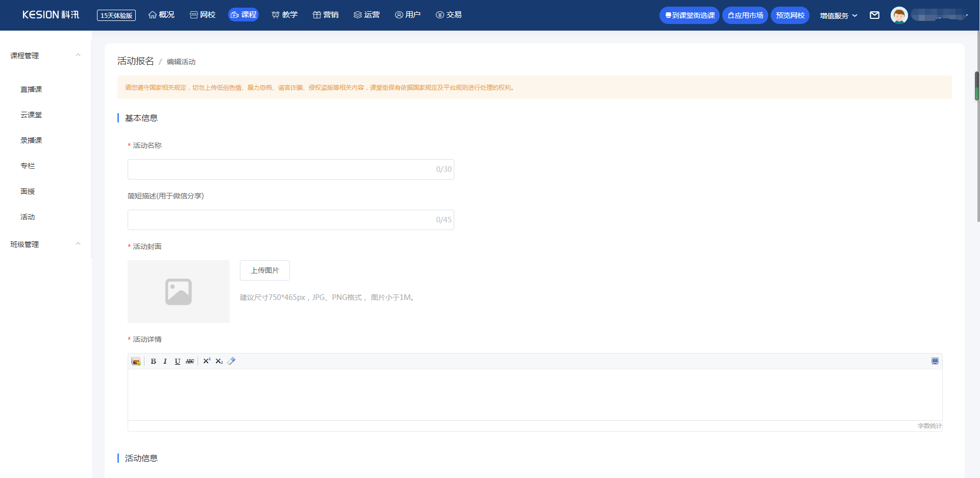Click the clear formatting eraser icon
The height and width of the screenshot is (478, 980).
point(231,361)
